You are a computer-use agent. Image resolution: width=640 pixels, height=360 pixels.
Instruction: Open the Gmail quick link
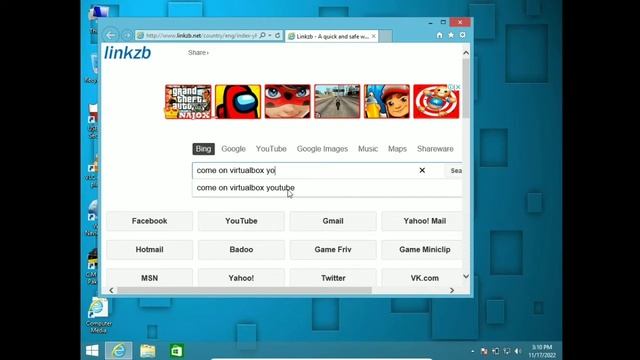(x=333, y=221)
